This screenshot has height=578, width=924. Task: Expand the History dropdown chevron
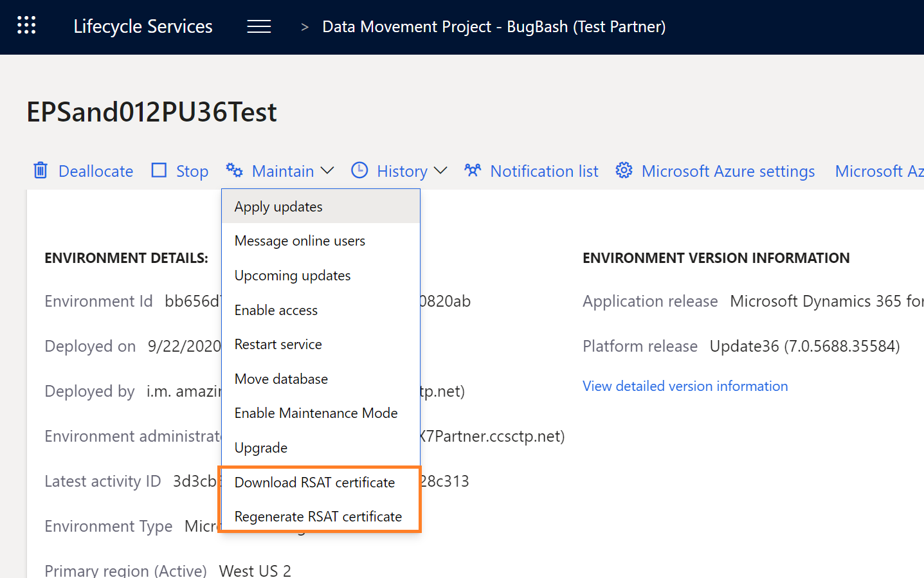click(441, 170)
